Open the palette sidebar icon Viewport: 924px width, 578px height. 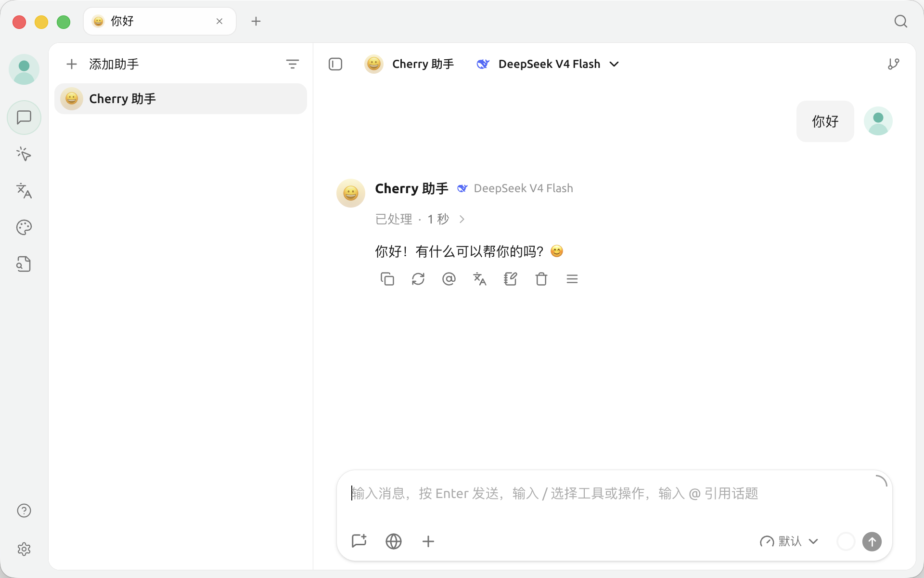point(24,227)
